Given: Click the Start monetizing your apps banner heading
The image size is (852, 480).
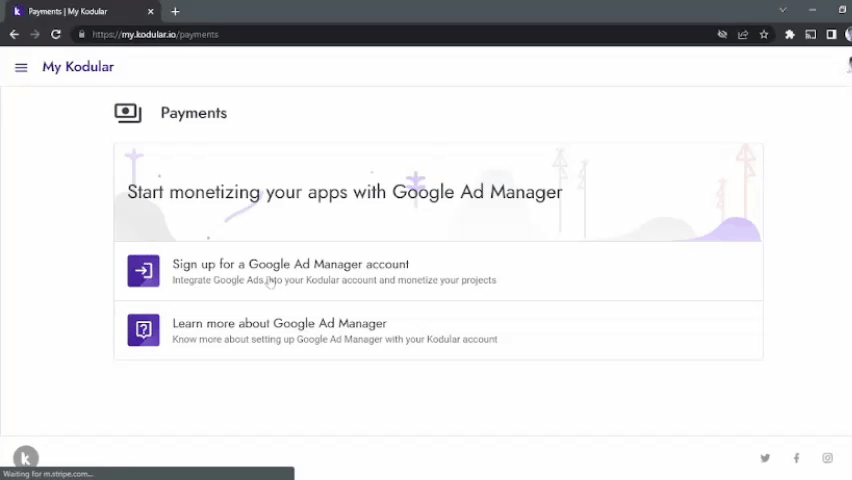Looking at the screenshot, I should coord(344,192).
